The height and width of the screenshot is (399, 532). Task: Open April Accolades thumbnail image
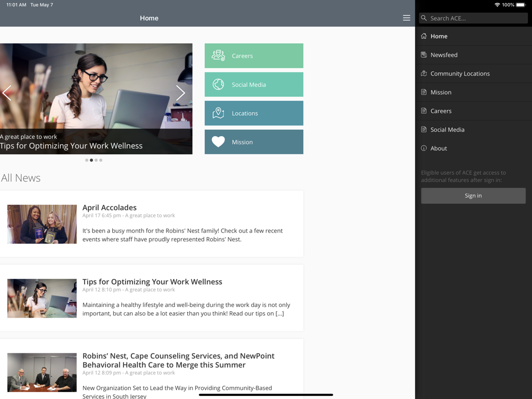42,224
